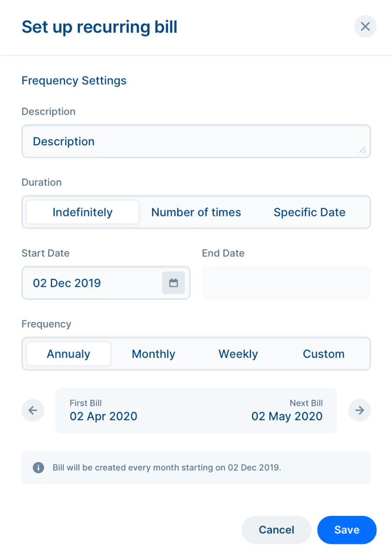Close the recurring bill dialog

[365, 27]
